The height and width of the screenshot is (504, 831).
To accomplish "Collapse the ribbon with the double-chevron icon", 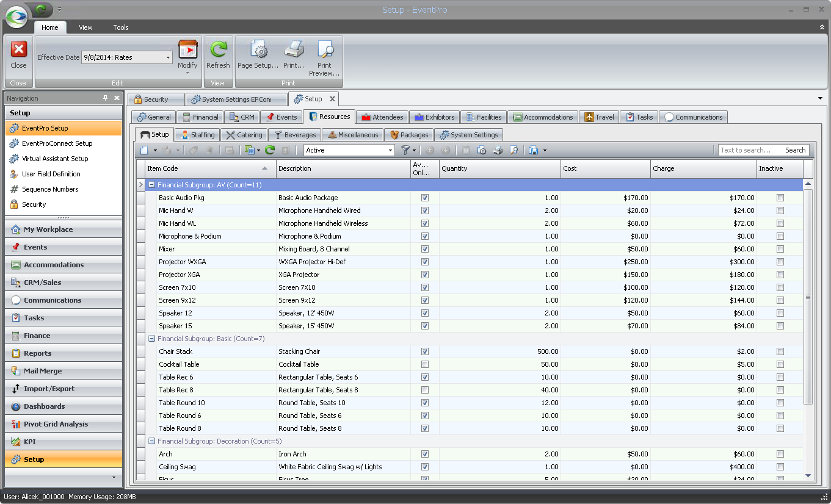I will pos(822,27).
